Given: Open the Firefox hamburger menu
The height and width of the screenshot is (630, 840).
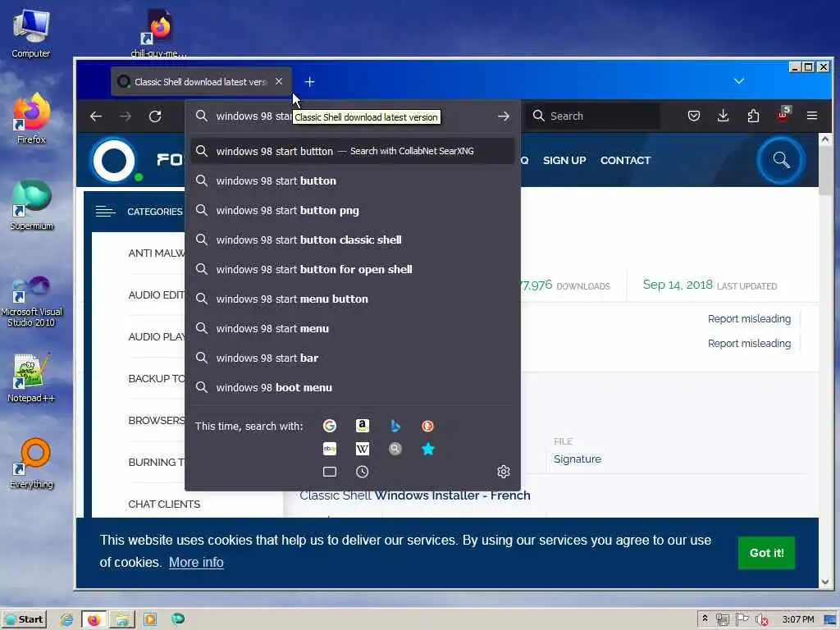Looking at the screenshot, I should click(x=812, y=116).
